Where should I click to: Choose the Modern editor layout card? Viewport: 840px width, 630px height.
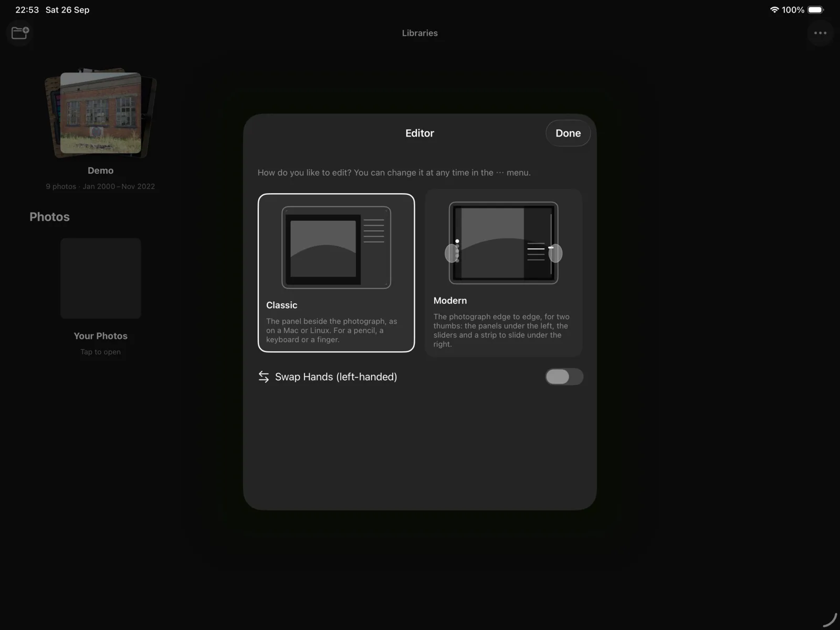point(503,272)
